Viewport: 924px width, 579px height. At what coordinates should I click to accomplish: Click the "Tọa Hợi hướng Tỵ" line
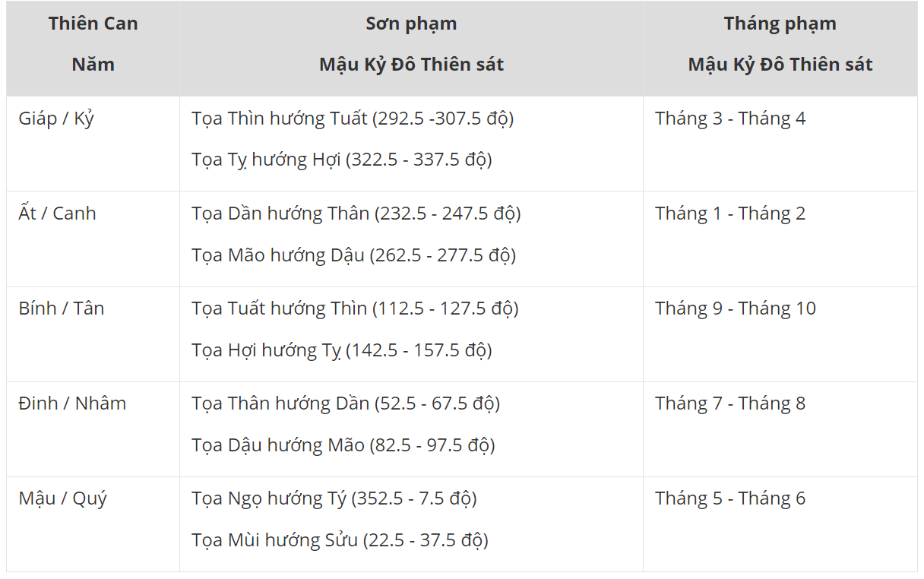pos(342,350)
